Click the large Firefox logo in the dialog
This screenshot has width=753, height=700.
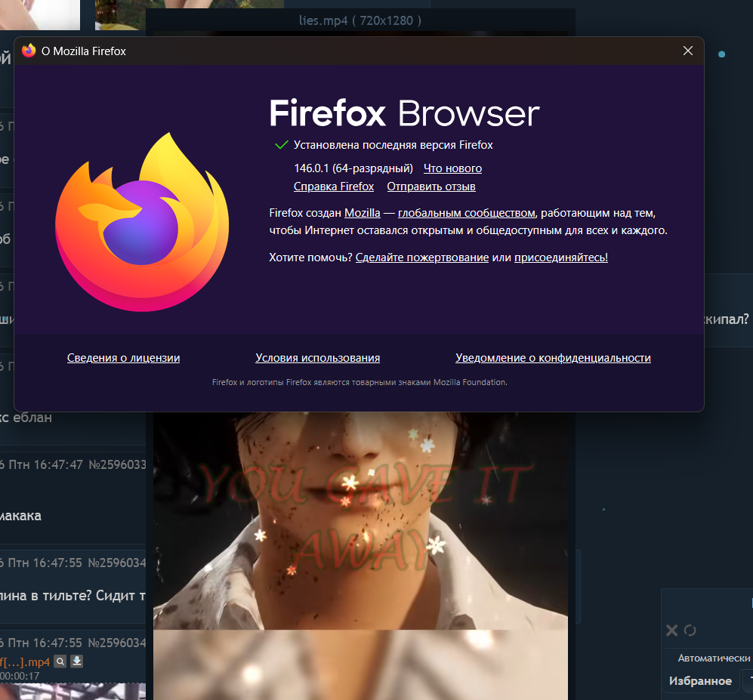(x=142, y=222)
